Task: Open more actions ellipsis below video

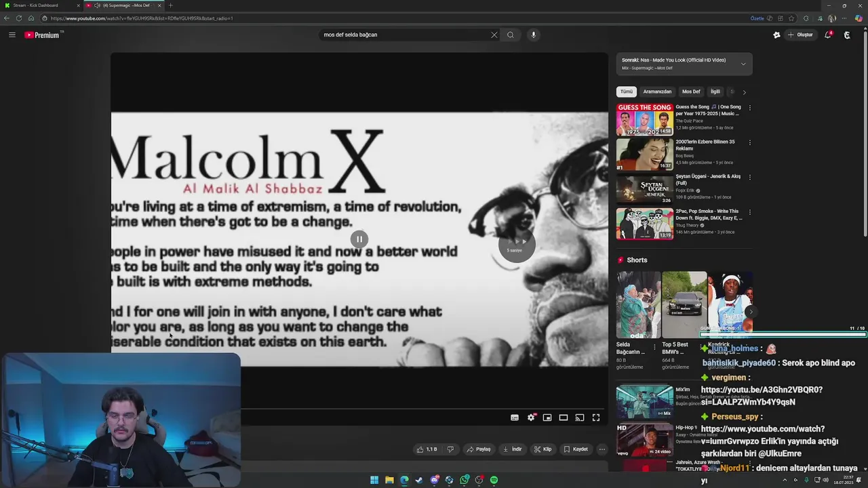Action: click(601, 449)
